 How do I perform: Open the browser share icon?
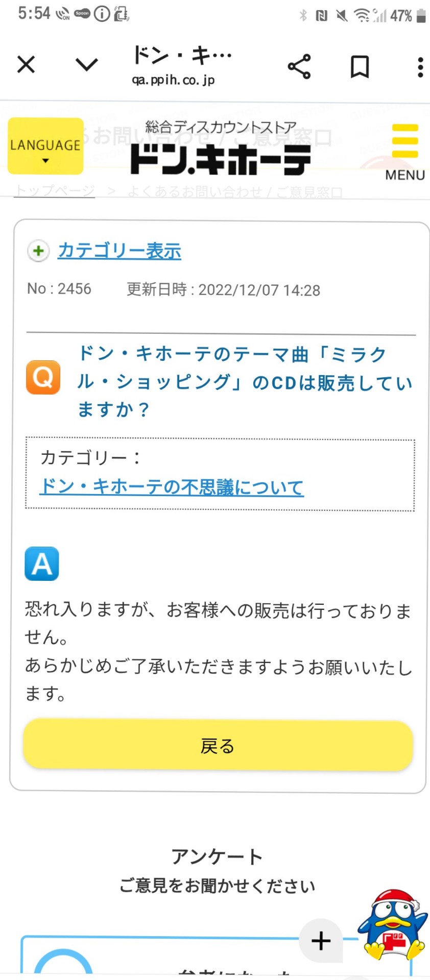tap(299, 65)
